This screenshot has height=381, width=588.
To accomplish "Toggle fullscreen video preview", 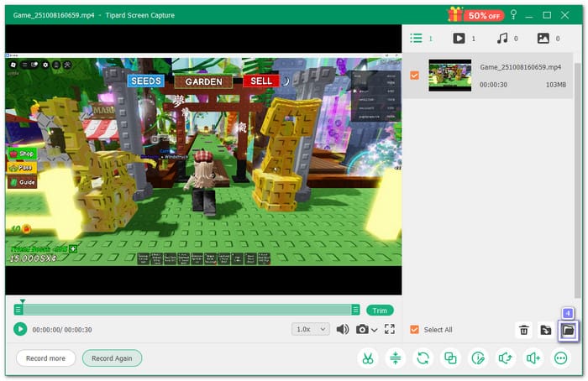I will point(389,330).
